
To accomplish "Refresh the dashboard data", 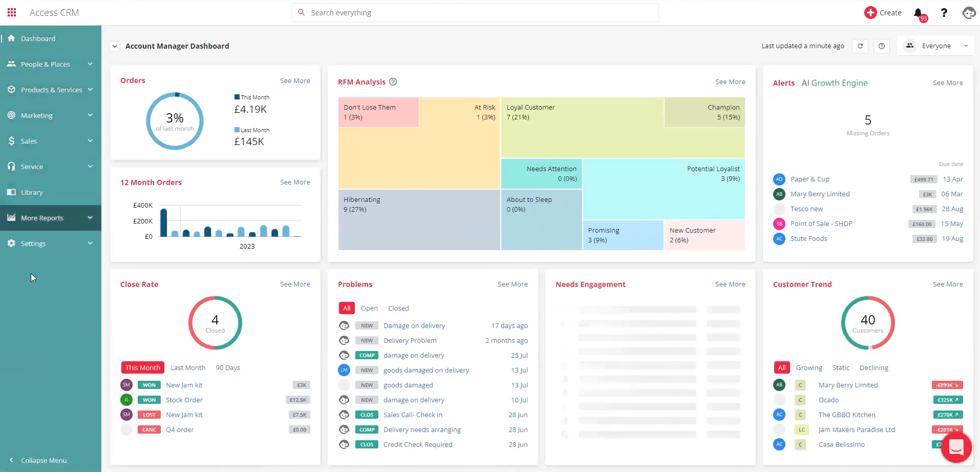I will [x=860, y=46].
